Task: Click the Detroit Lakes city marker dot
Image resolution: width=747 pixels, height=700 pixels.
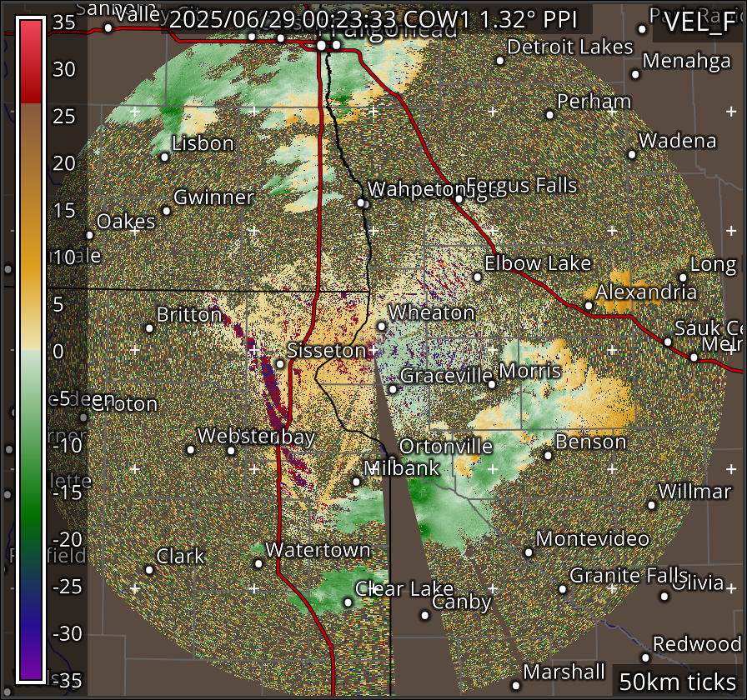Action: click(500, 60)
